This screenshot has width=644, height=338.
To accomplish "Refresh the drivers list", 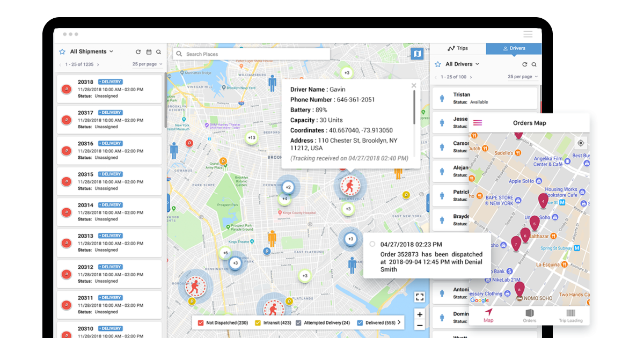I will pyautogui.click(x=524, y=64).
